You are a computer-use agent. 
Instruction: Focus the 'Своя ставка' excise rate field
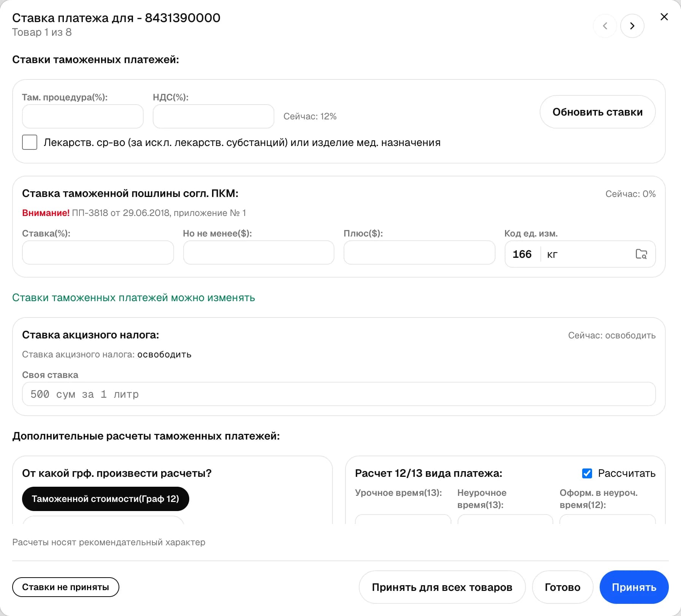click(x=339, y=394)
